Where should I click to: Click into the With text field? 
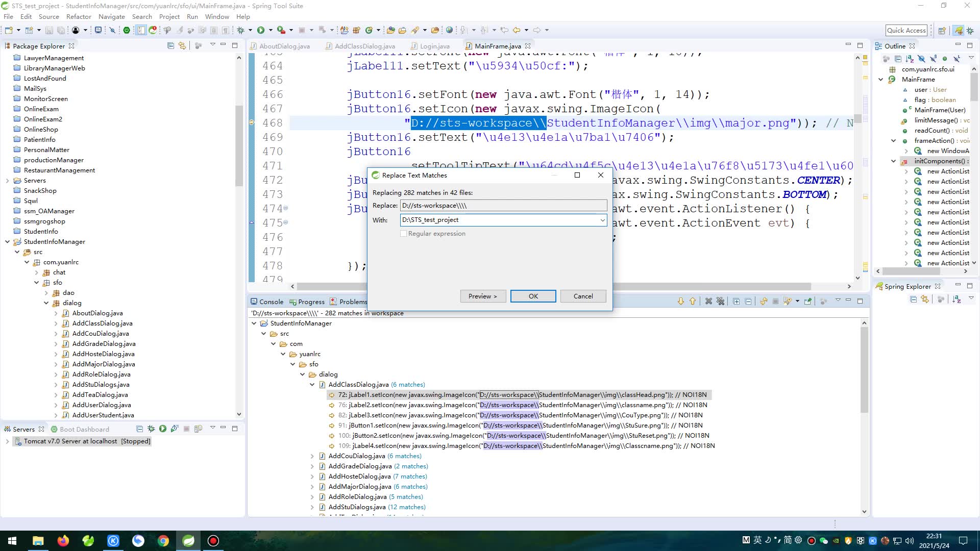click(x=499, y=220)
